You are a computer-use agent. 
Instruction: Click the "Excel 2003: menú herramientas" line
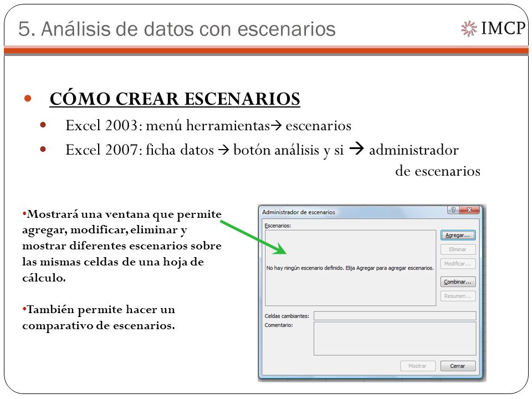[208, 126]
